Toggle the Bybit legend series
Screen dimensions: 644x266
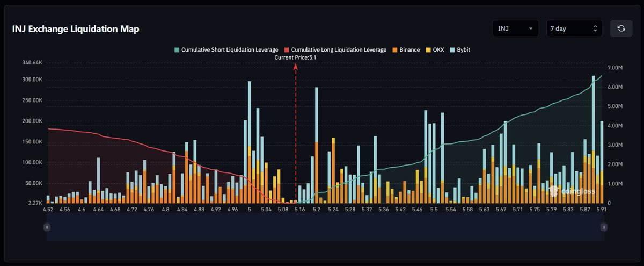coord(460,49)
